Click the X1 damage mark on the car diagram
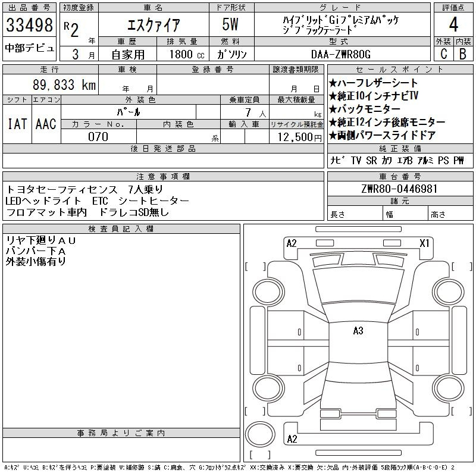Viewport: 476px width, 476px height. coord(424,243)
